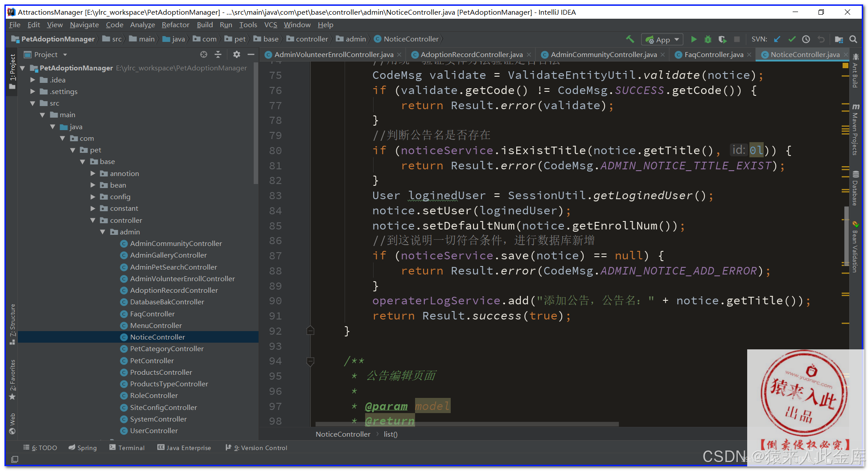The width and height of the screenshot is (868, 471).
Task: Select PetController in the project tree
Action: (x=152, y=360)
